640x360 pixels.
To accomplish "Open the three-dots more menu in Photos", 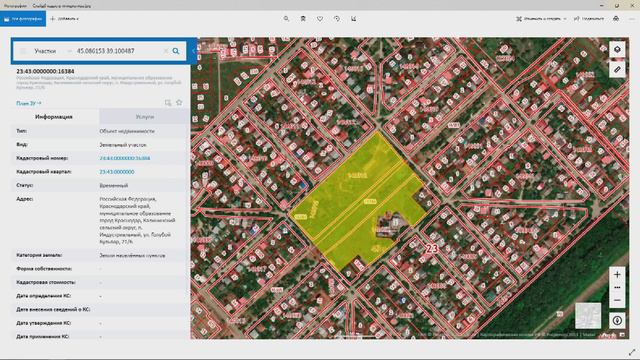I will [x=633, y=19].
